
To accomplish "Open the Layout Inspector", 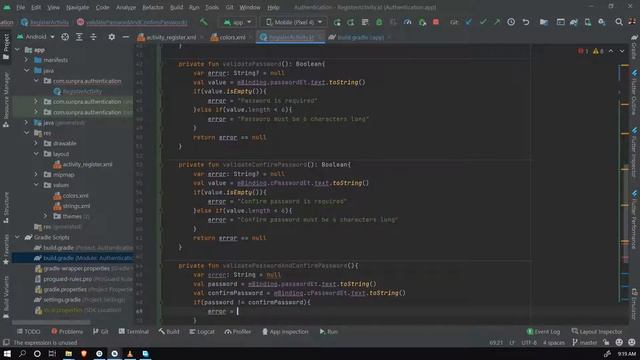I will (597, 331).
